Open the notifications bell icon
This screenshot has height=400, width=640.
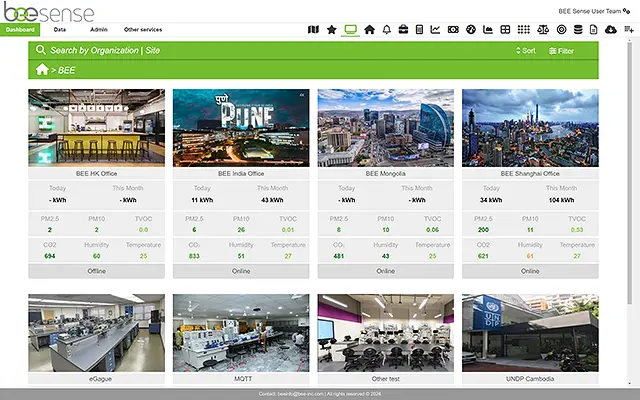point(385,30)
